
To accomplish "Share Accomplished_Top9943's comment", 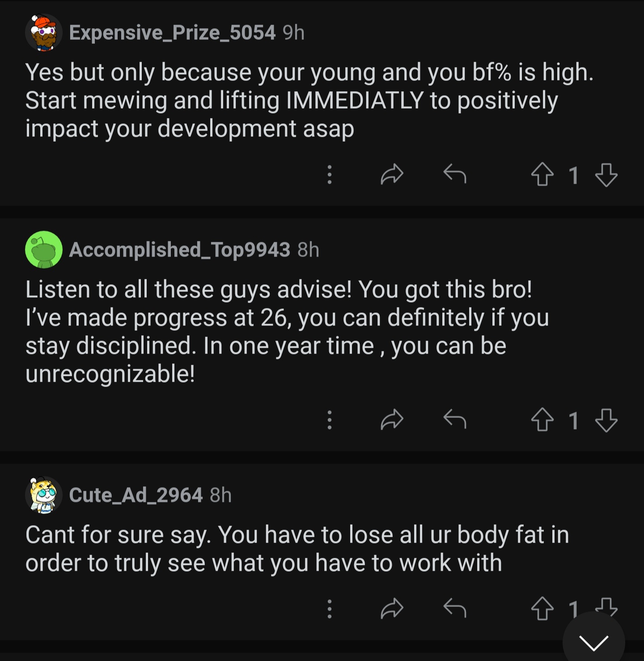I will coord(392,420).
